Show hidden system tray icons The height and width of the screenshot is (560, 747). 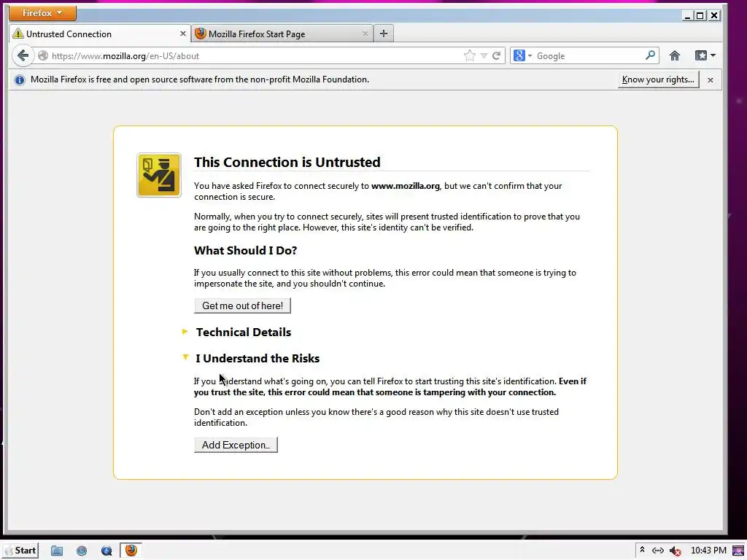tap(642, 551)
